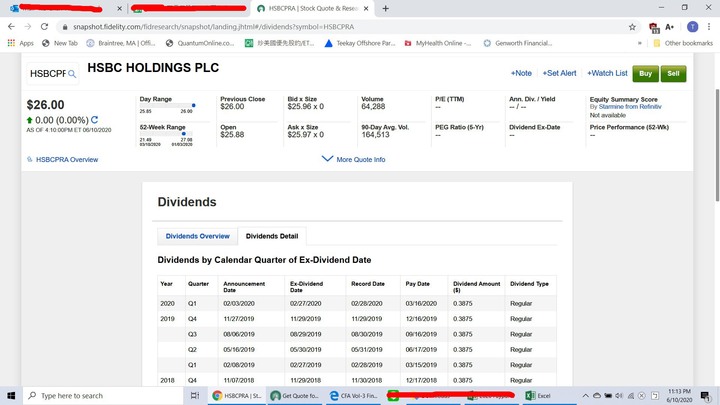Show hidden system tray icons chevron

coord(585,396)
